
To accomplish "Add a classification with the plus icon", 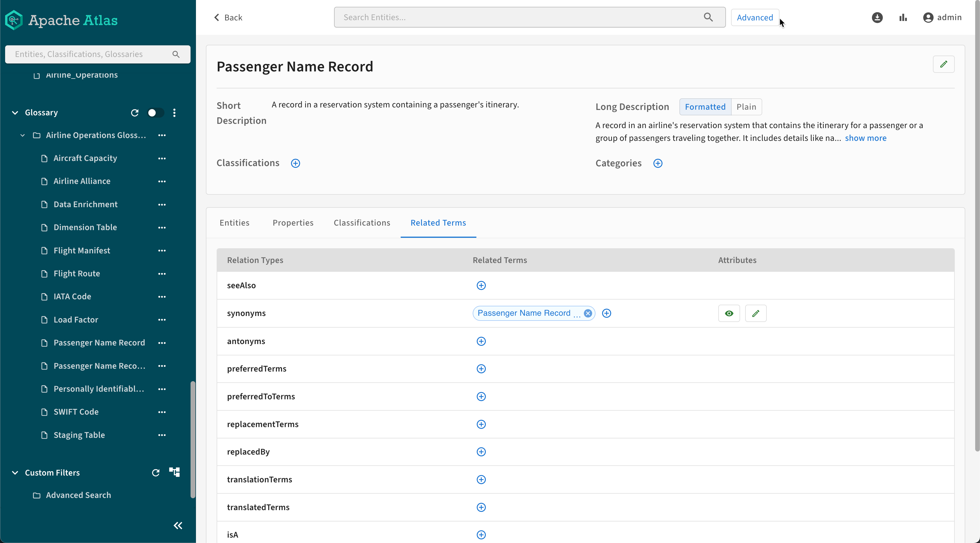I will pyautogui.click(x=295, y=163).
